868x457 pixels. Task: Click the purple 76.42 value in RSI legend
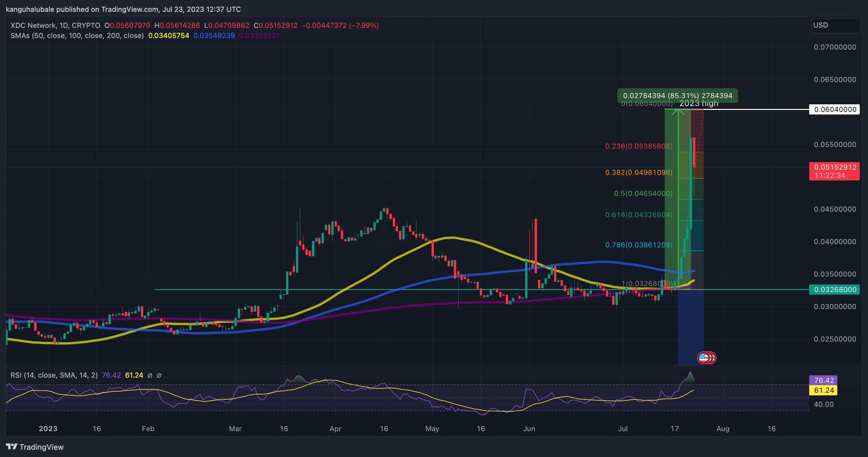tap(112, 375)
